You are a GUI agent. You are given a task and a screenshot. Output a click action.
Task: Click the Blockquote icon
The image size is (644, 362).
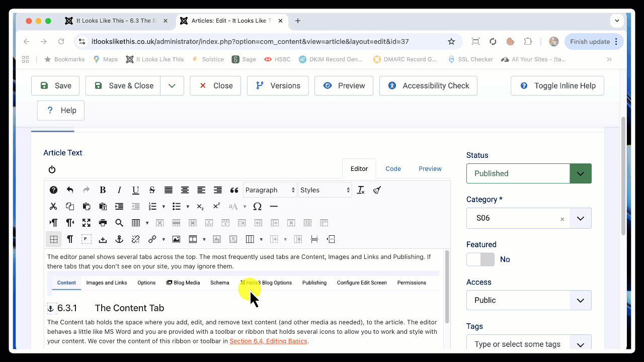[x=234, y=190]
